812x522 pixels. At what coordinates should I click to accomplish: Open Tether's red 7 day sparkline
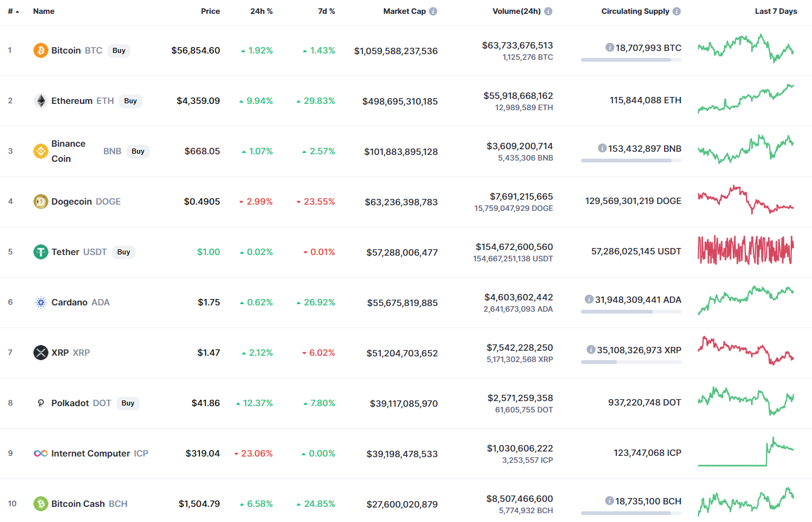click(746, 250)
